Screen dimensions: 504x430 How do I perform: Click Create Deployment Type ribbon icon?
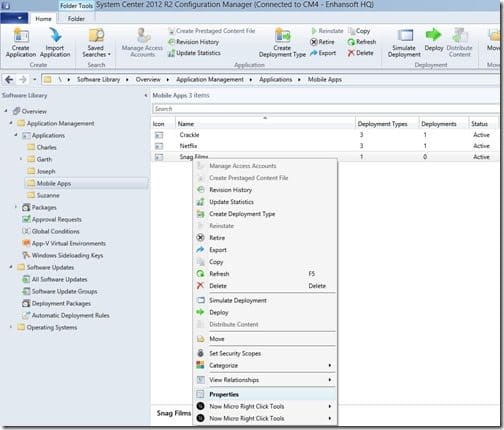pyautogui.click(x=282, y=35)
